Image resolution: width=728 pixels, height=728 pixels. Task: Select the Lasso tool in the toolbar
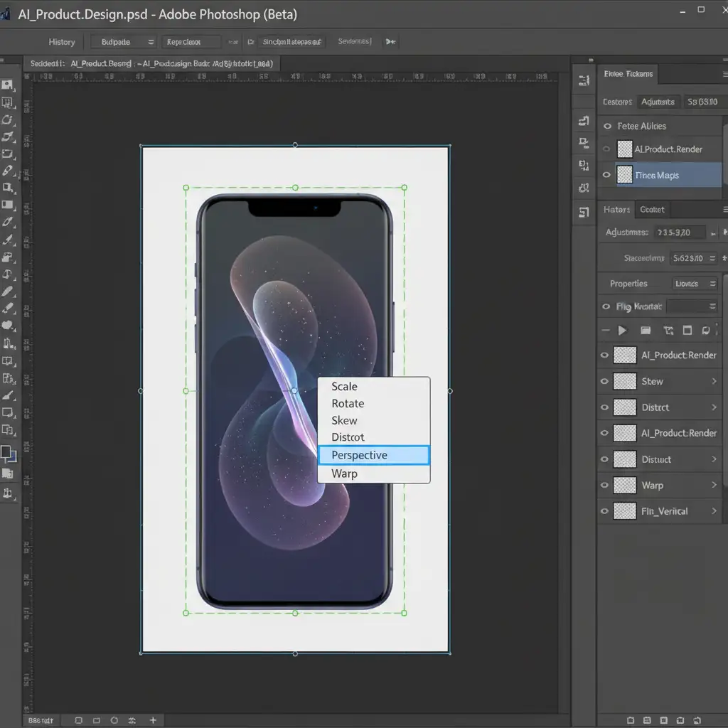click(8, 119)
